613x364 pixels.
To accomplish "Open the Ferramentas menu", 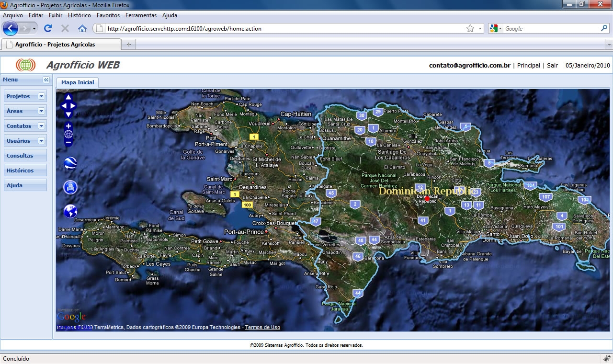I will click(x=141, y=15).
